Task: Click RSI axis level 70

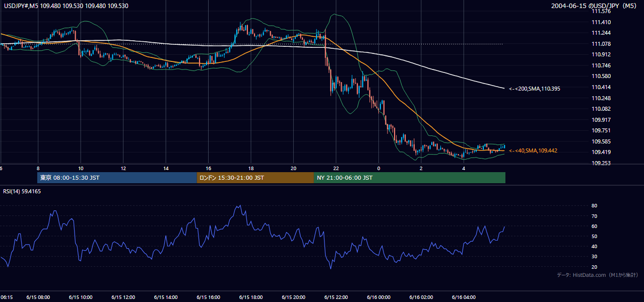Action: [594, 216]
